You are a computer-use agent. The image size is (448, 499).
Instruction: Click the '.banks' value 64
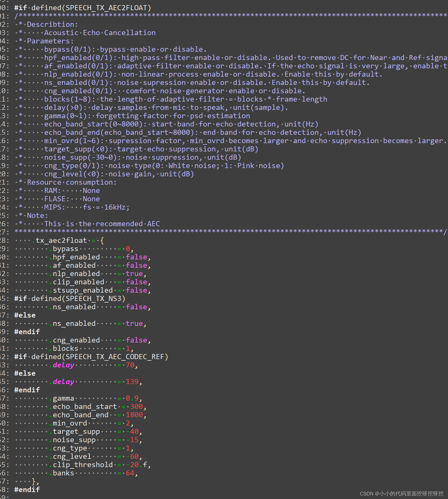130,473
